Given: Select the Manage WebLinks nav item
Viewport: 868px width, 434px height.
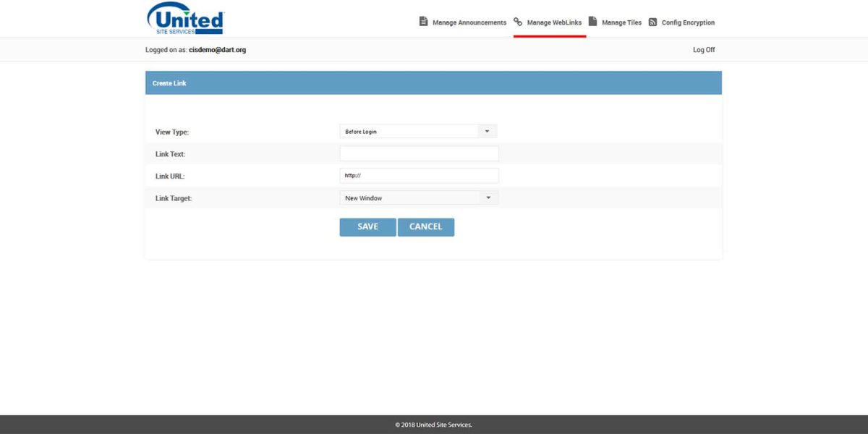Looking at the screenshot, I should pyautogui.click(x=554, y=22).
